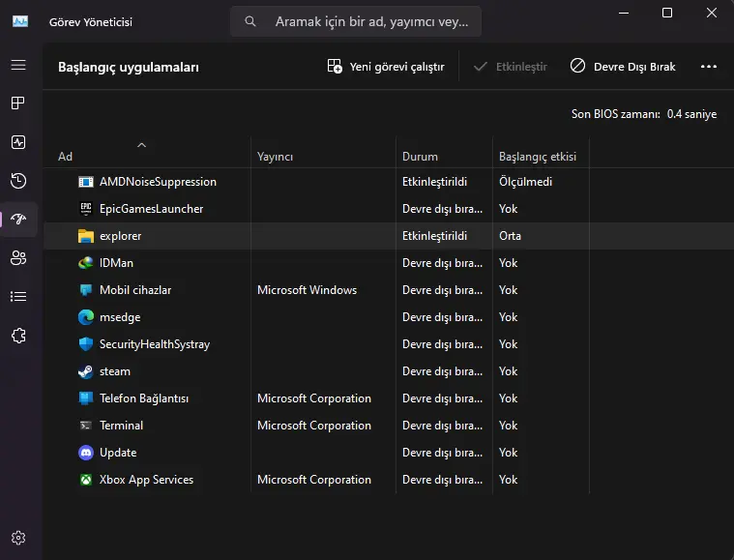Sort by the 'Ad' column header

tap(65, 157)
